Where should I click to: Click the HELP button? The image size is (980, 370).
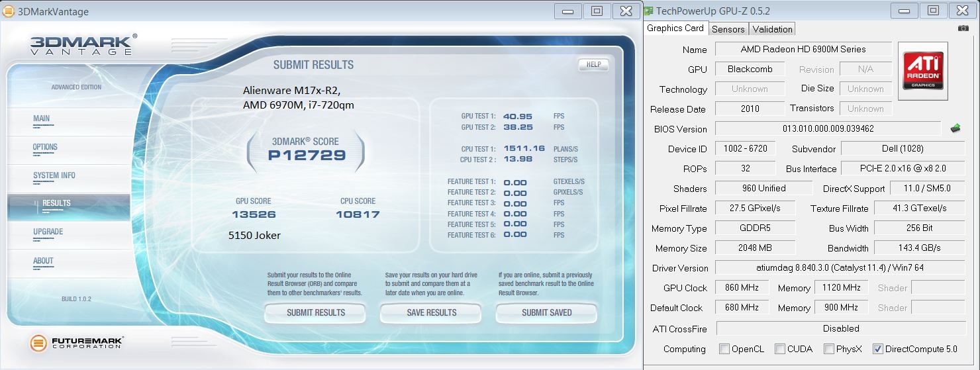tap(593, 65)
